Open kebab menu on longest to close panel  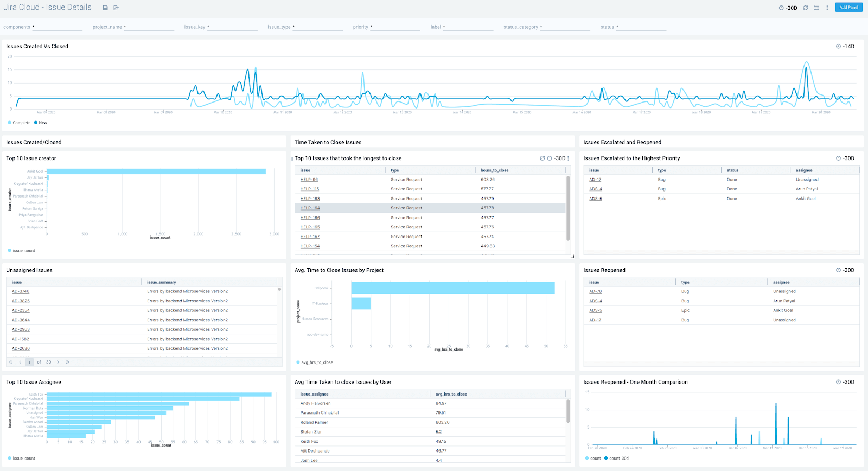point(569,158)
